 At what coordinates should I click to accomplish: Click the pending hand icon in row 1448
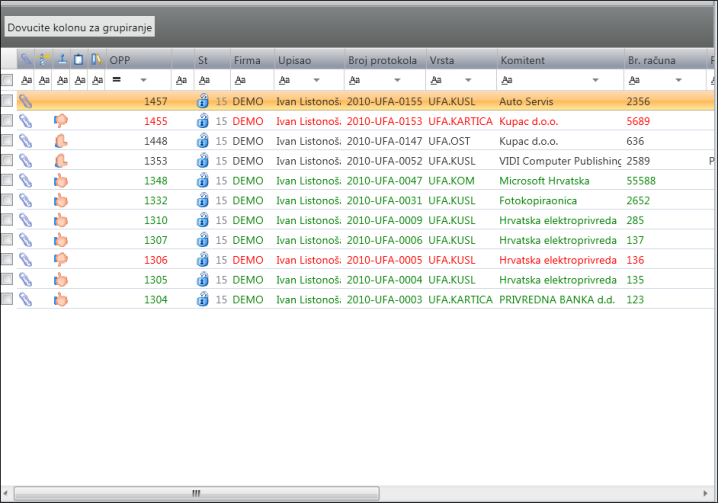[61, 141]
